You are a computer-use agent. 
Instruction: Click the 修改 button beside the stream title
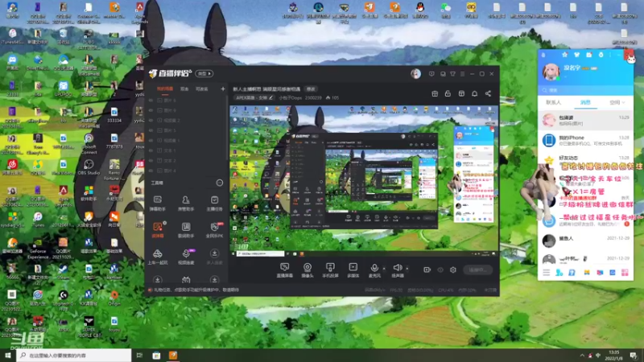click(311, 88)
